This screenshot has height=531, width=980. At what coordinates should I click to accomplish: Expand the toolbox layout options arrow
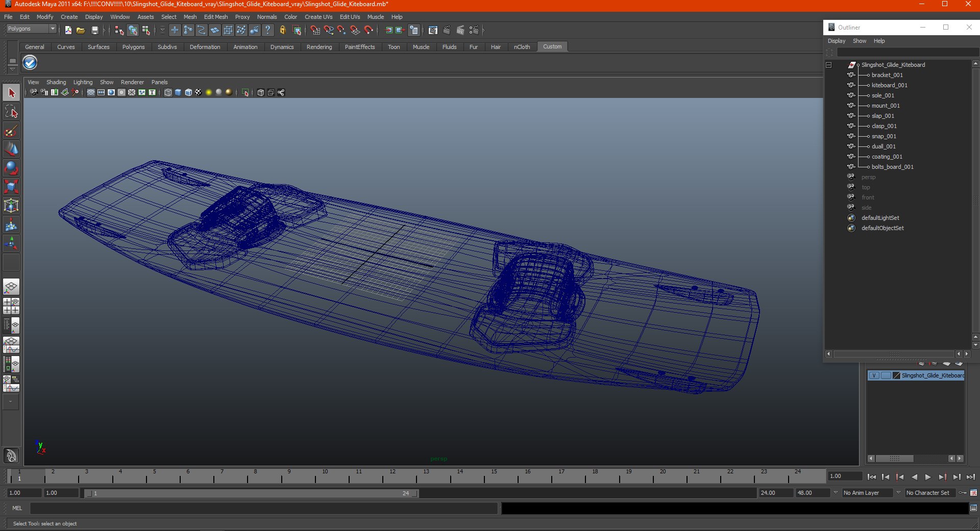point(11,402)
